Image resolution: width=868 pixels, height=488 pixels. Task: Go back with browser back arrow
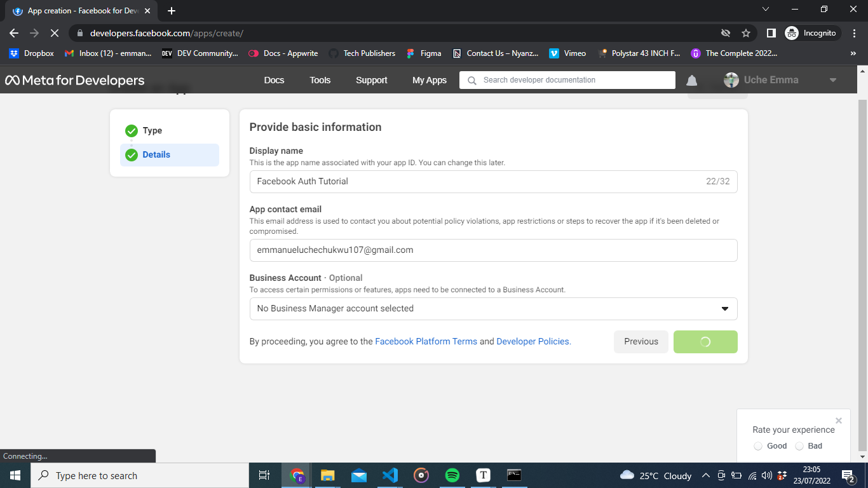14,33
